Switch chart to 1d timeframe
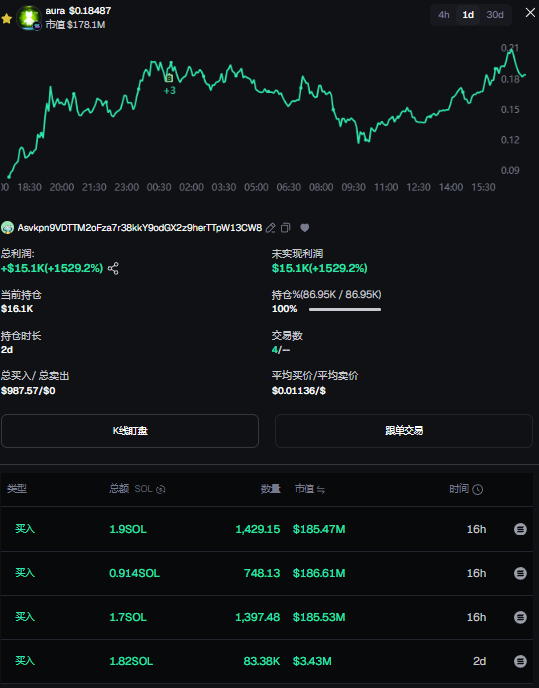This screenshot has width=539, height=688. tap(468, 15)
